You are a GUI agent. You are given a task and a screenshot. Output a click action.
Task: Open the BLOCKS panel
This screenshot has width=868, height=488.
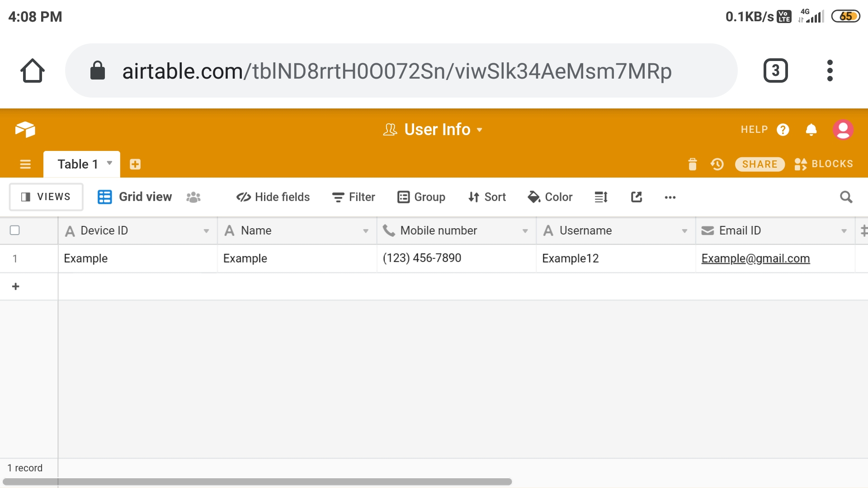coord(824,164)
